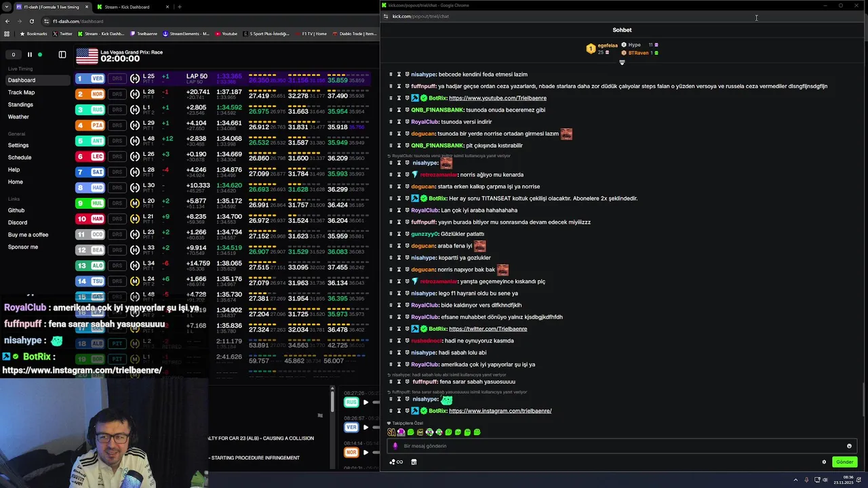Open a new browser tab
The image size is (868, 488).
pyautogui.click(x=179, y=7)
